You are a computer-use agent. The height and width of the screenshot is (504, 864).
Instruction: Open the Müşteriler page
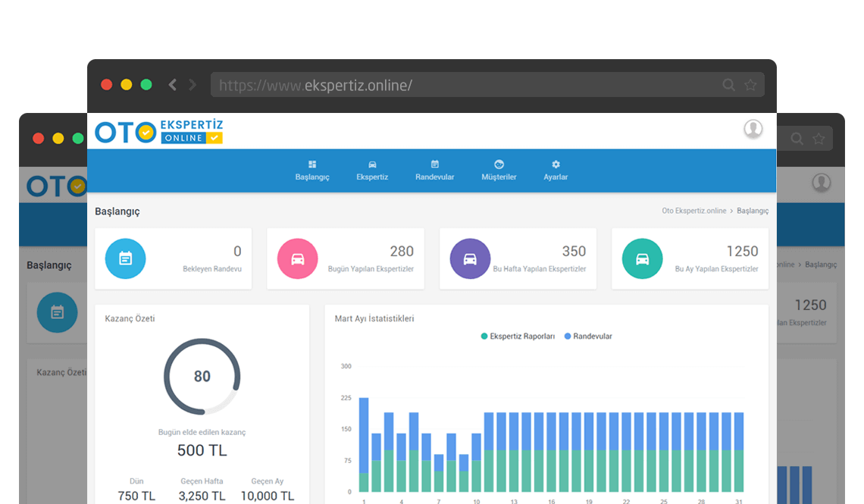click(x=499, y=171)
